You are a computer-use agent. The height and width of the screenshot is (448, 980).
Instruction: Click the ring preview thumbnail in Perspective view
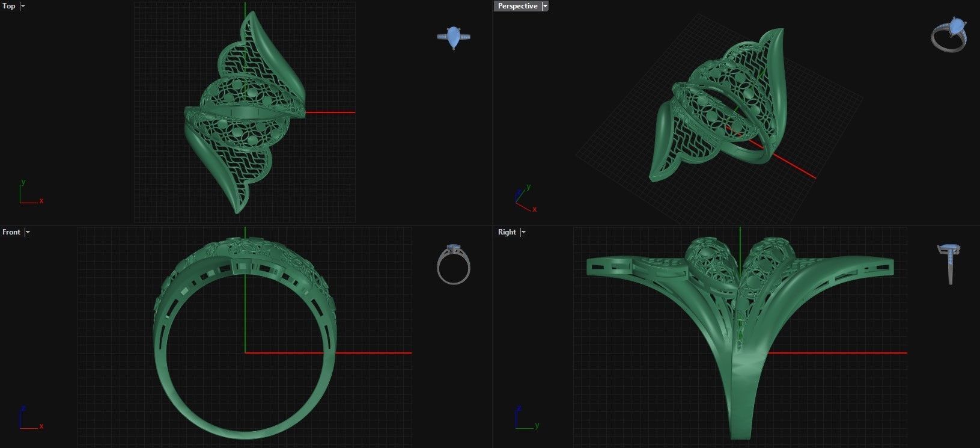[949, 35]
